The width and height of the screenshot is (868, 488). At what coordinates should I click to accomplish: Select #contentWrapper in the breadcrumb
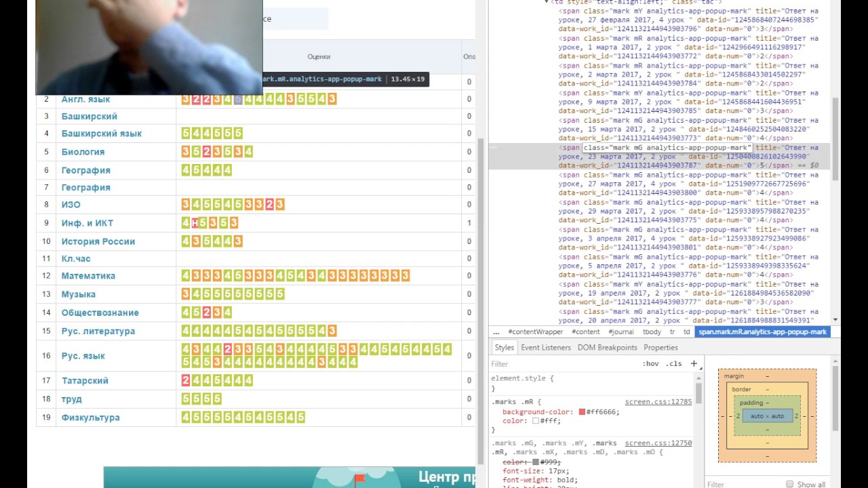[536, 332]
